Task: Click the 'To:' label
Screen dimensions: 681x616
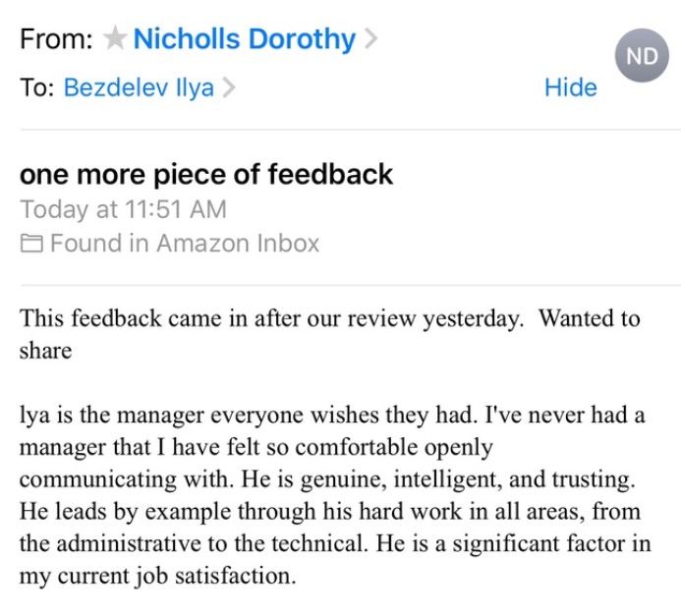Action: click(x=36, y=87)
